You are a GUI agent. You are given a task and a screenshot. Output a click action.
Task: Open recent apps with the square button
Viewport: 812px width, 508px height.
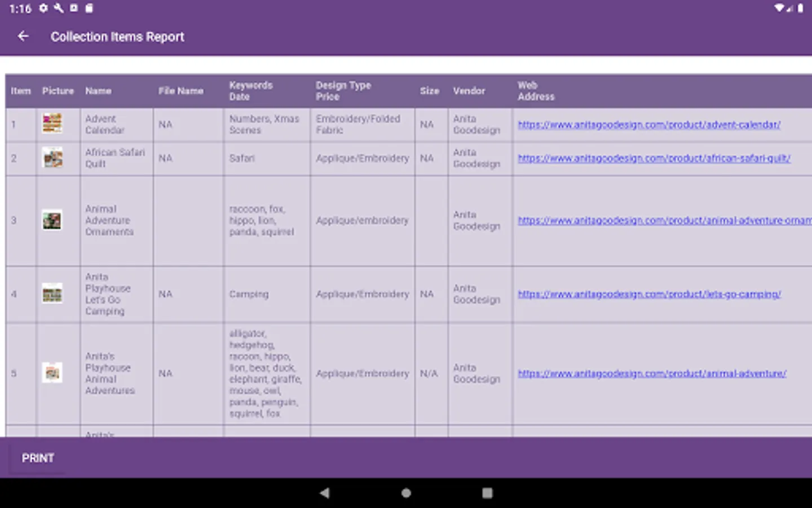click(x=487, y=493)
